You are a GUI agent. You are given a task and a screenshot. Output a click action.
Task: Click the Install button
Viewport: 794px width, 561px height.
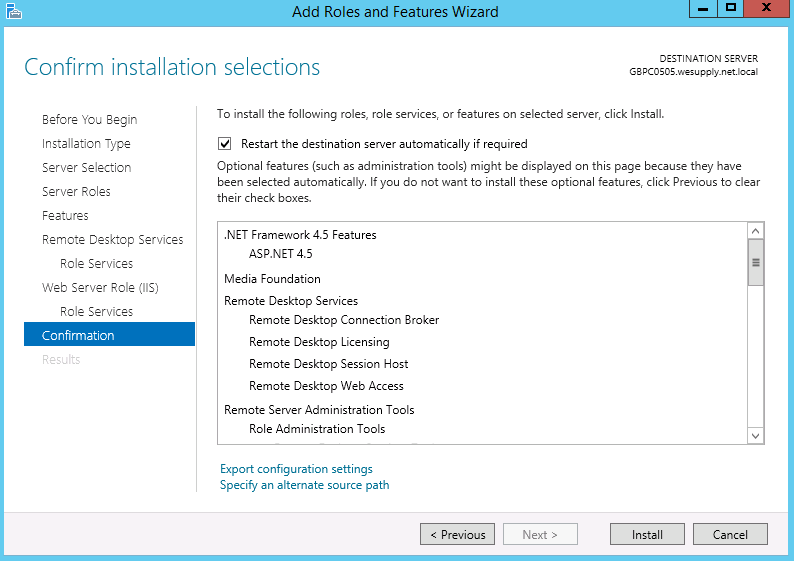click(x=647, y=534)
